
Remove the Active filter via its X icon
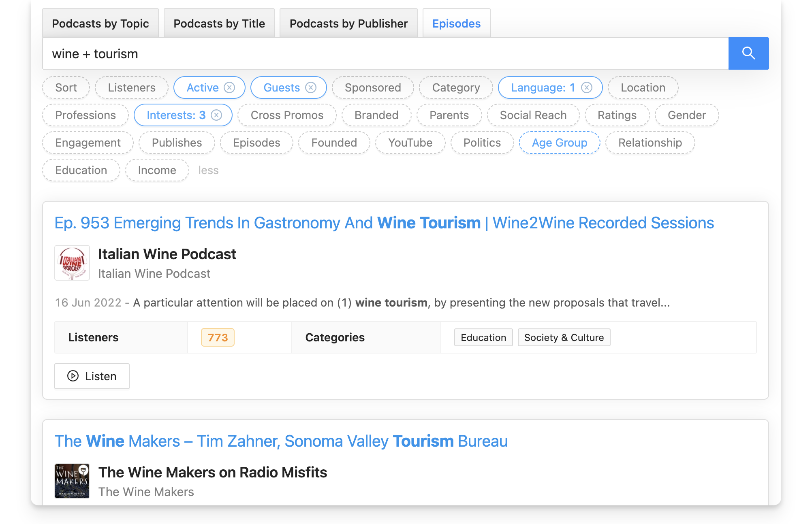pos(229,87)
